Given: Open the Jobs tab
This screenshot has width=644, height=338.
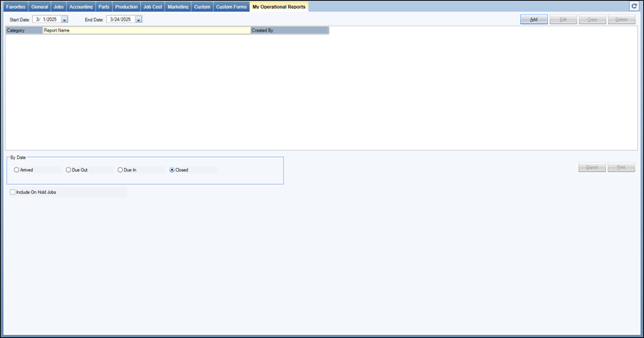Looking at the screenshot, I should point(59,7).
